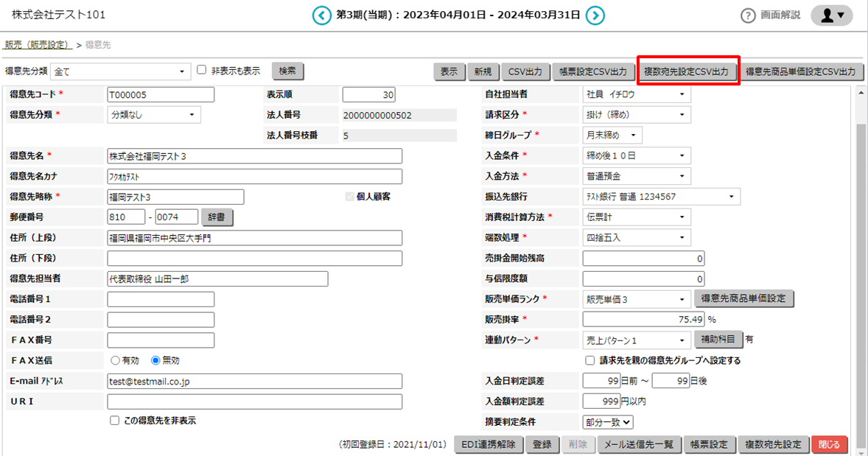Screen dimensions: 868x456
Task: Expand the 摘要判定条件 select box
Action: click(x=608, y=422)
